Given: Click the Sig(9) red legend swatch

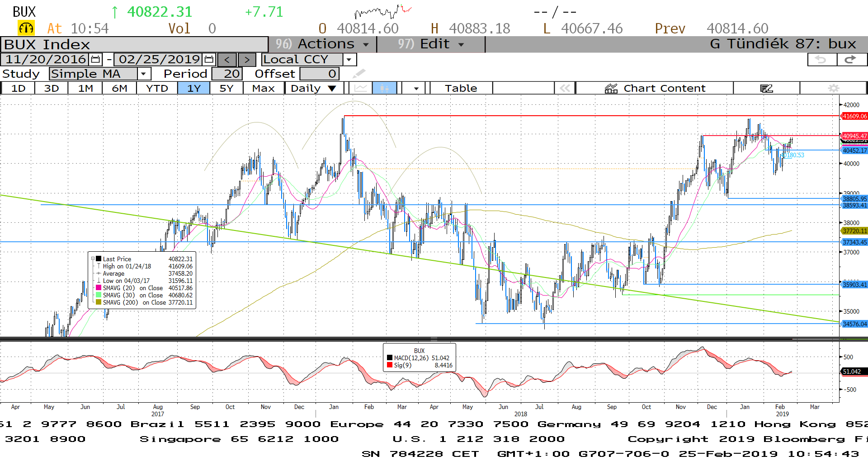Looking at the screenshot, I should (x=390, y=365).
